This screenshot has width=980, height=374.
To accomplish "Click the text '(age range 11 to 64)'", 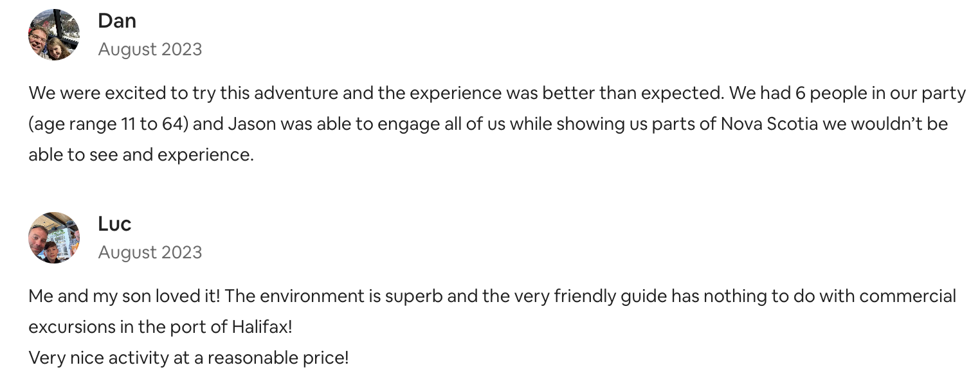I will (x=108, y=124).
